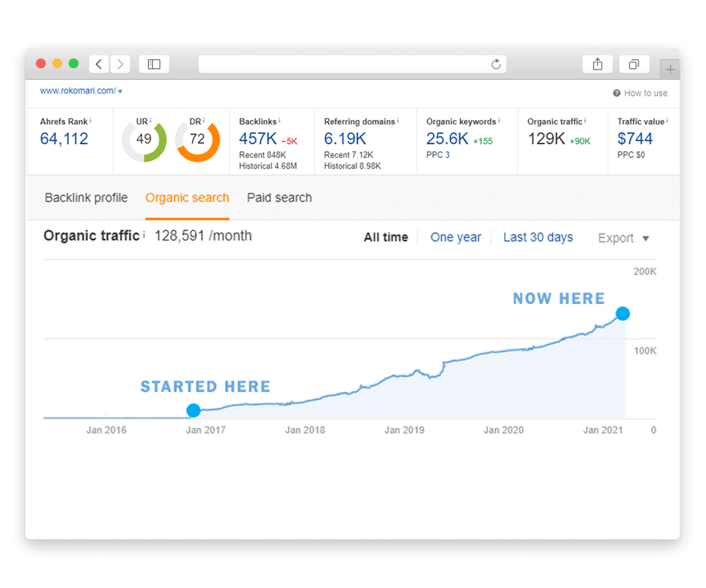The image size is (706, 588).
Task: Choose the All time range filter
Action: [385, 237]
